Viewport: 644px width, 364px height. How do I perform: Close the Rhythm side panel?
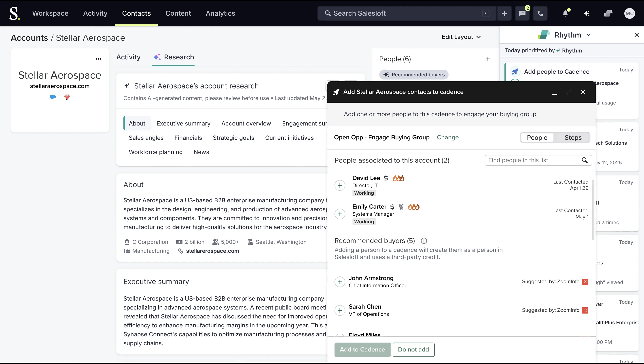(637, 35)
